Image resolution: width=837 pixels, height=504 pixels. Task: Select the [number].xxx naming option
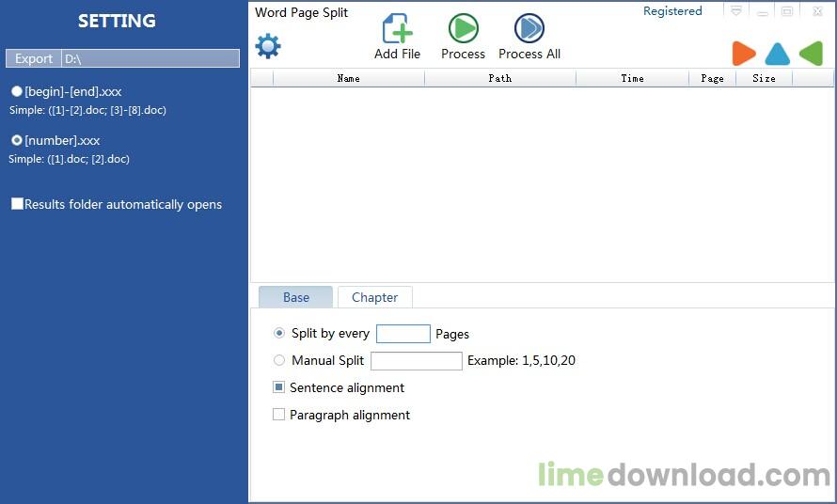click(x=17, y=140)
